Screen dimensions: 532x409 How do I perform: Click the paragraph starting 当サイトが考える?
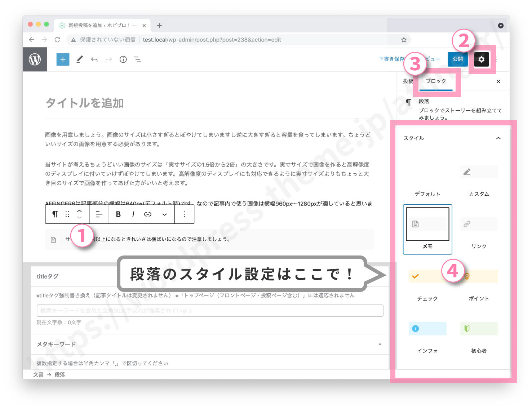[x=208, y=174]
